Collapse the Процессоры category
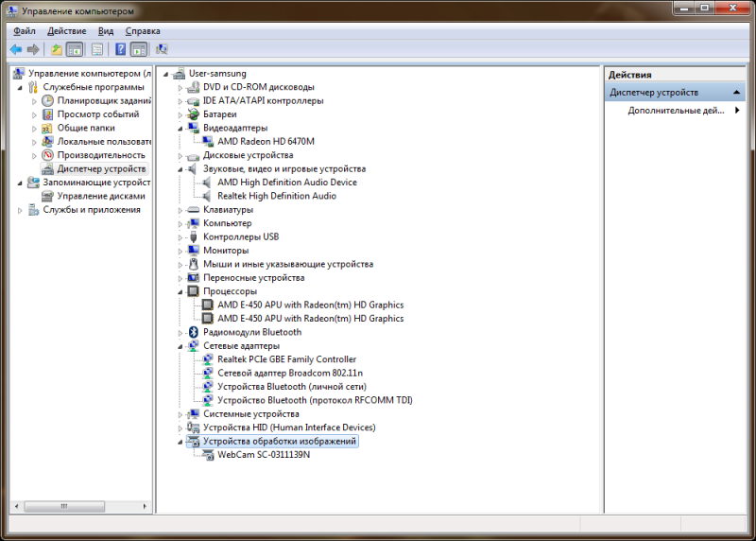The width and height of the screenshot is (756, 541). click(x=180, y=291)
